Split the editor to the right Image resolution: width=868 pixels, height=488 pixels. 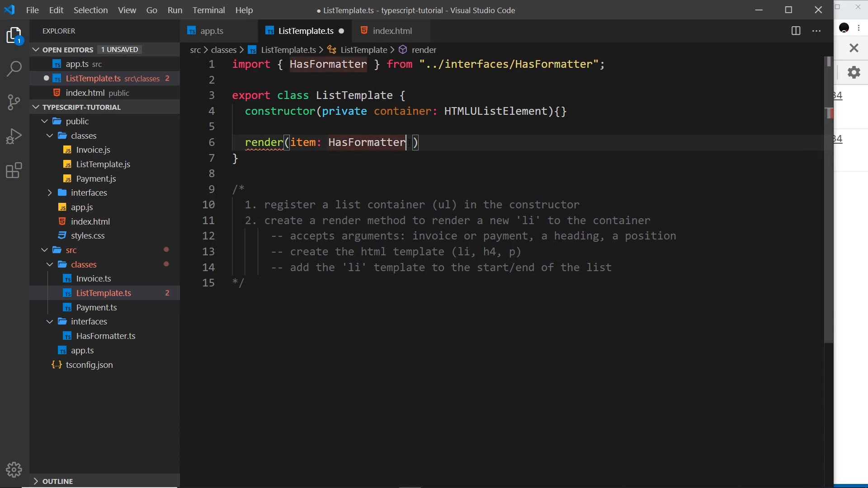click(x=796, y=31)
